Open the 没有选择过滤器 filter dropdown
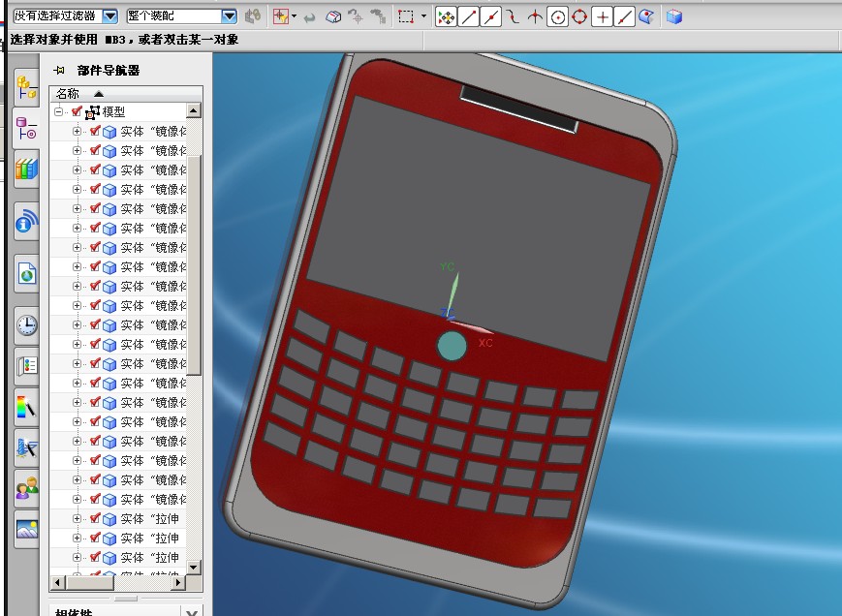The height and width of the screenshot is (616, 842). point(110,16)
